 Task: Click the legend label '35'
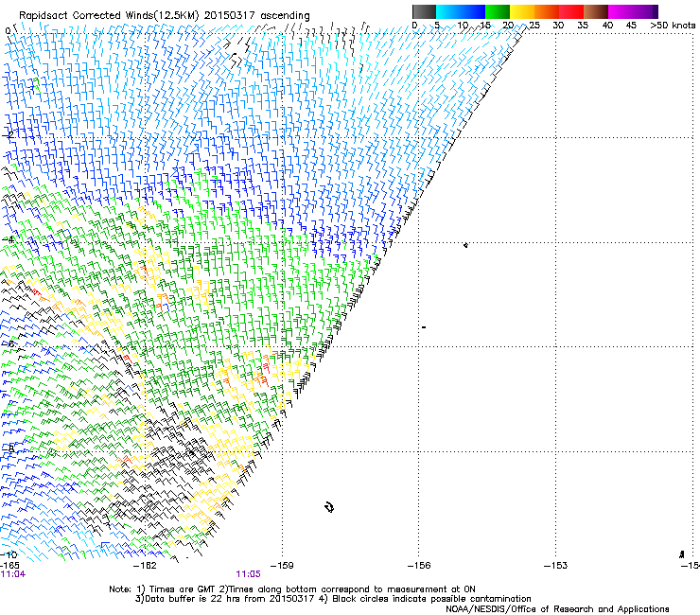(583, 26)
